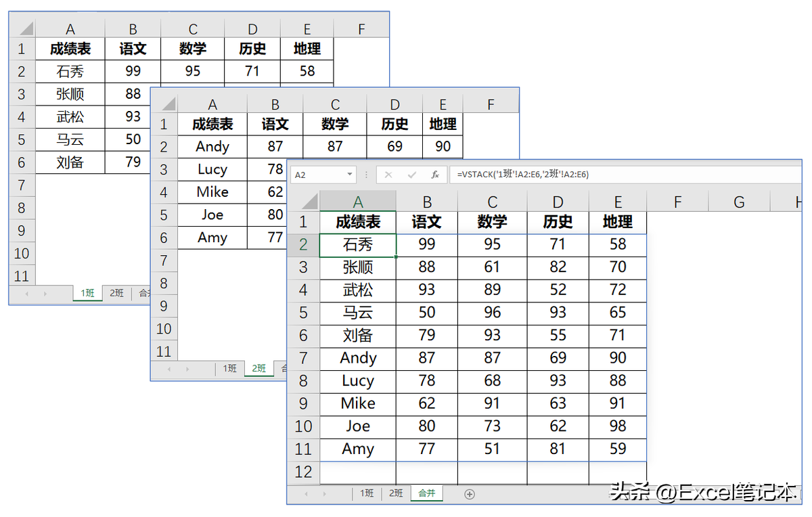Image resolution: width=812 pixels, height=517 pixels.
Task: Click cell Lucy in the front window
Action: pyautogui.click(x=358, y=380)
